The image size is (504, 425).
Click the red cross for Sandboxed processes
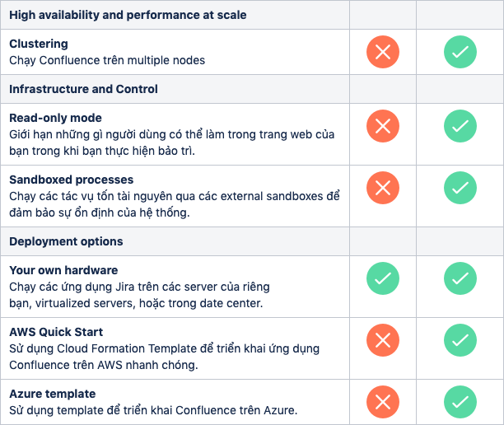pyautogui.click(x=383, y=188)
